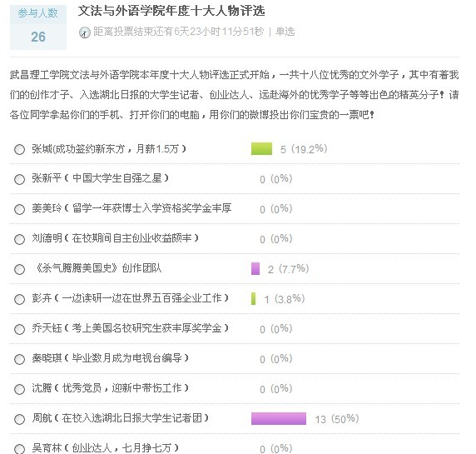
Task: Click the poll title 文法与外语学院年度十大人物评选
Action: pos(171,11)
